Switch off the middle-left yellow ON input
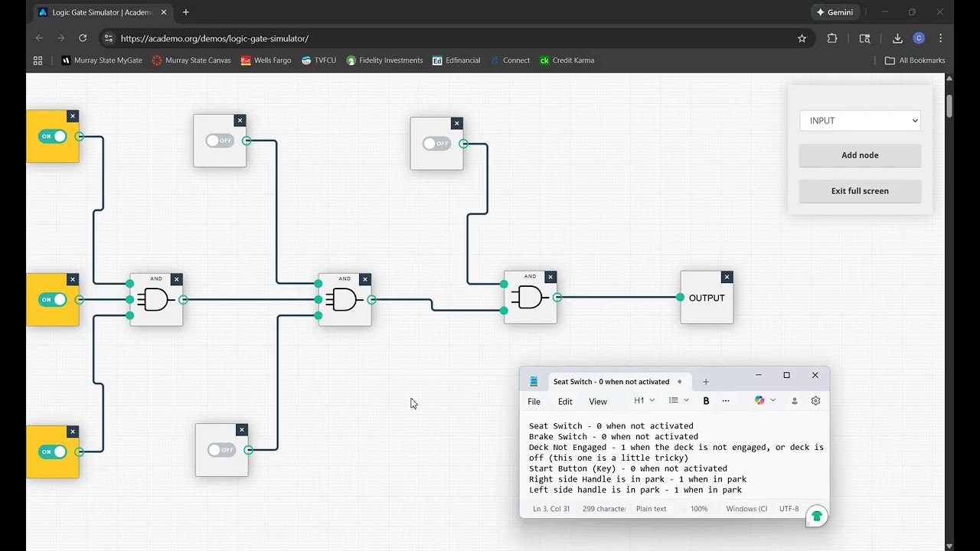This screenshot has height=551, width=980. pos(53,299)
